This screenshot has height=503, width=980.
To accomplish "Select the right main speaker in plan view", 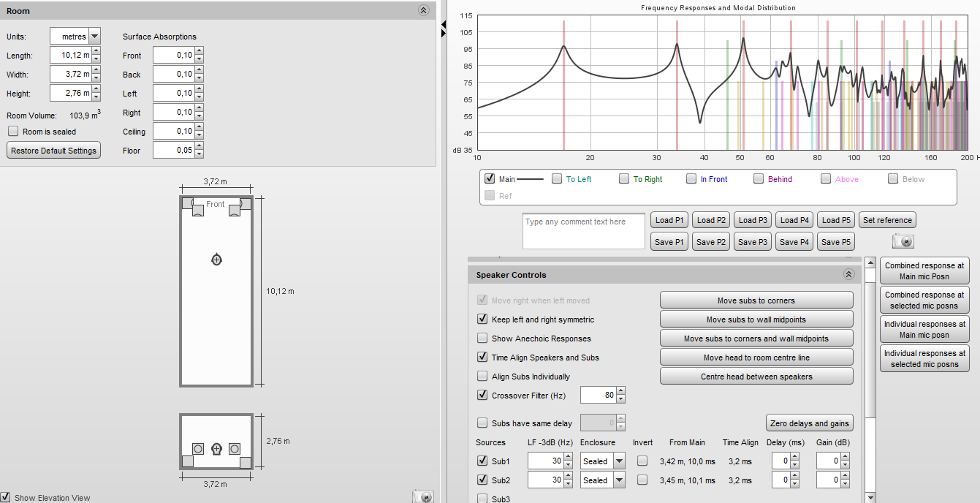I will pyautogui.click(x=235, y=211).
